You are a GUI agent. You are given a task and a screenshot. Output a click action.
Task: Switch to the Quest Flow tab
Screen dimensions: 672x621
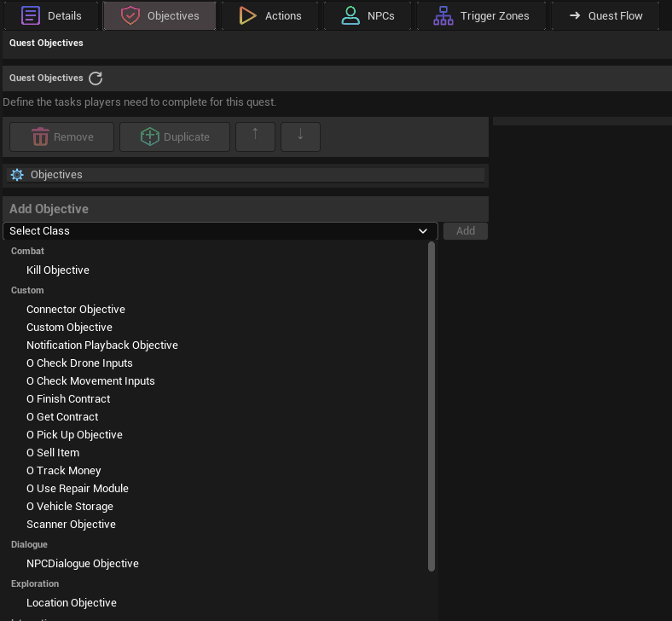[605, 16]
